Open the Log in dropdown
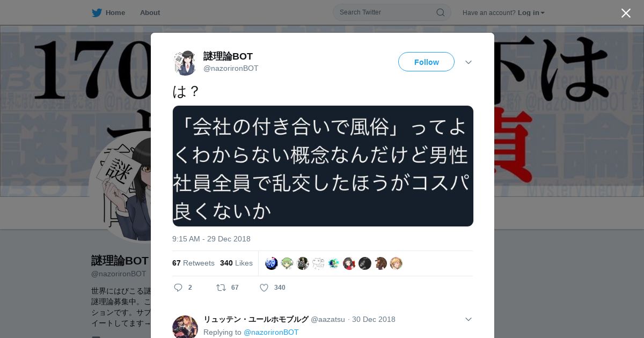644x338 pixels. (531, 12)
